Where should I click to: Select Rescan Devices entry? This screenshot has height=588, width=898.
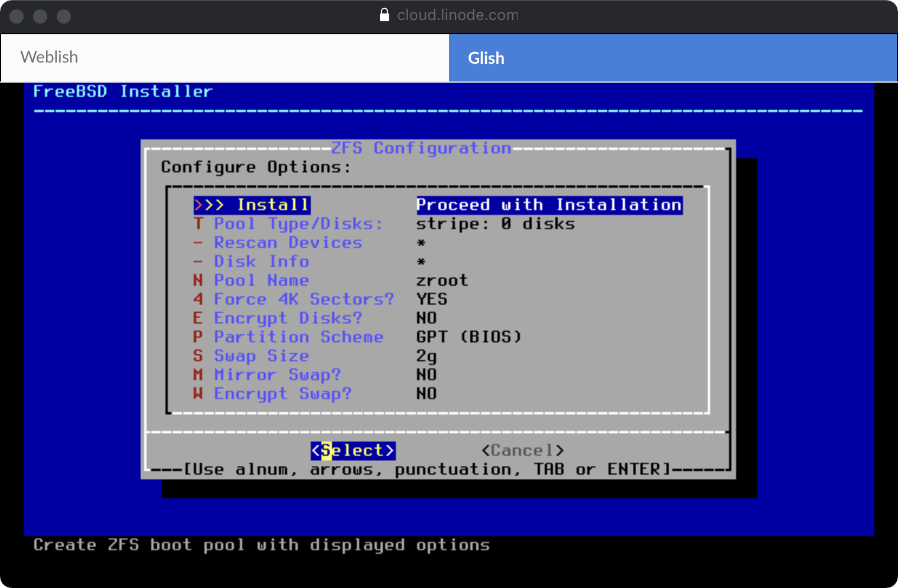coord(288,243)
